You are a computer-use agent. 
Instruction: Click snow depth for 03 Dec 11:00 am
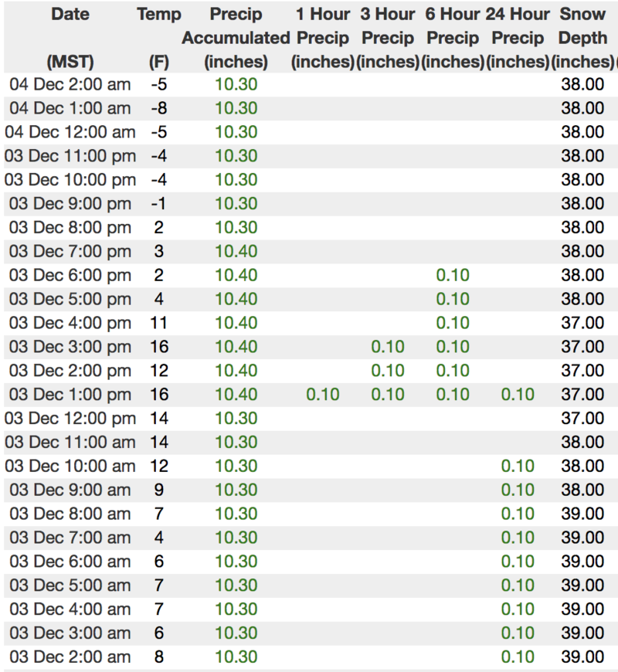pos(582,443)
